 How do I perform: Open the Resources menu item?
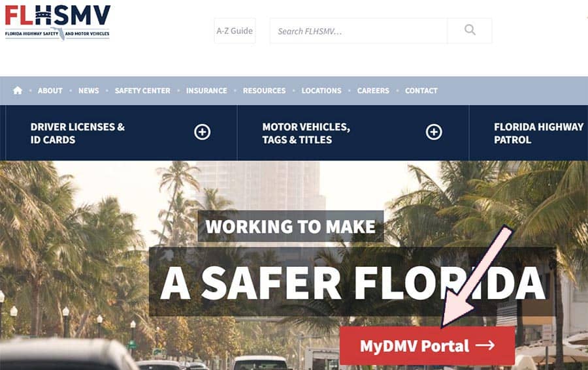(264, 91)
